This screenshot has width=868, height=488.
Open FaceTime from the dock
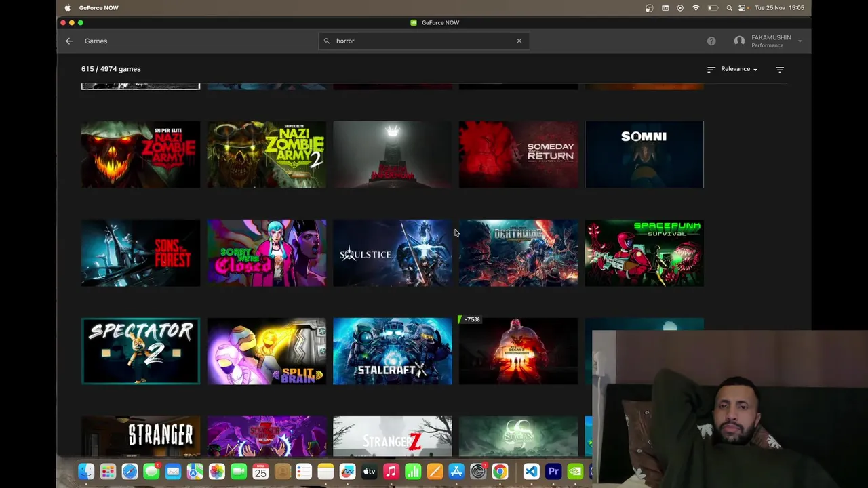[x=238, y=472]
